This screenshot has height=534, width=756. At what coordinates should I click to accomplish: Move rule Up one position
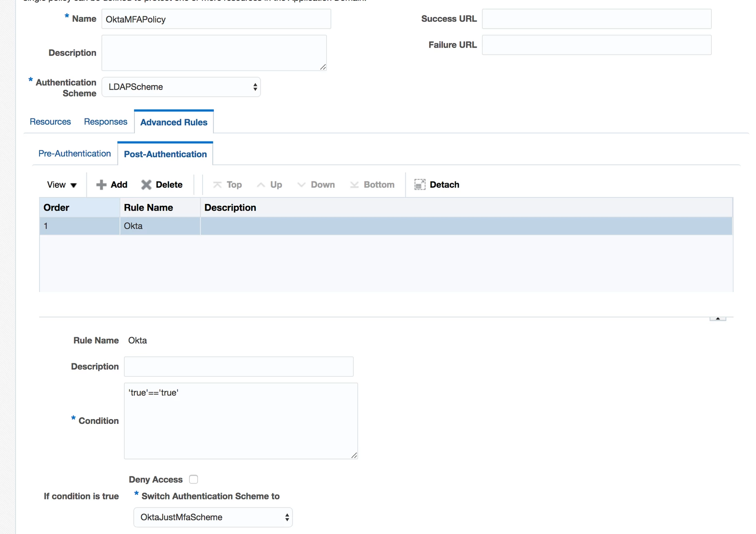click(x=270, y=185)
